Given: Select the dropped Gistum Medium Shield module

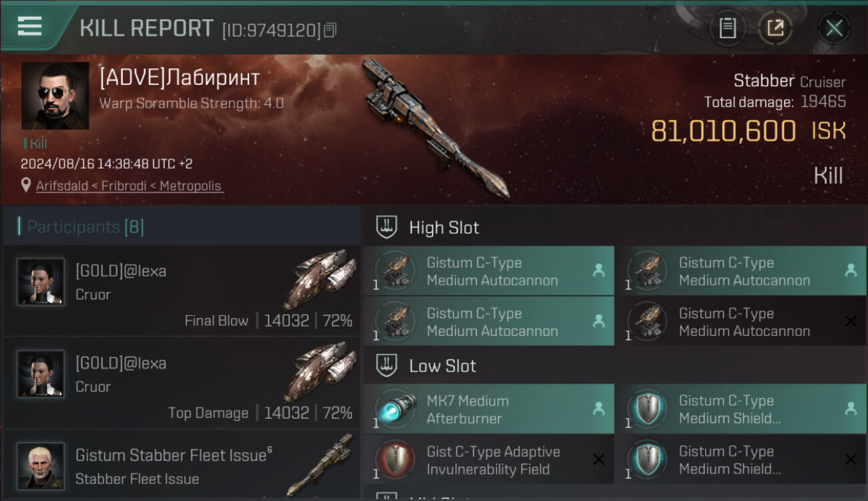Looking at the screenshot, I should coord(740,409).
